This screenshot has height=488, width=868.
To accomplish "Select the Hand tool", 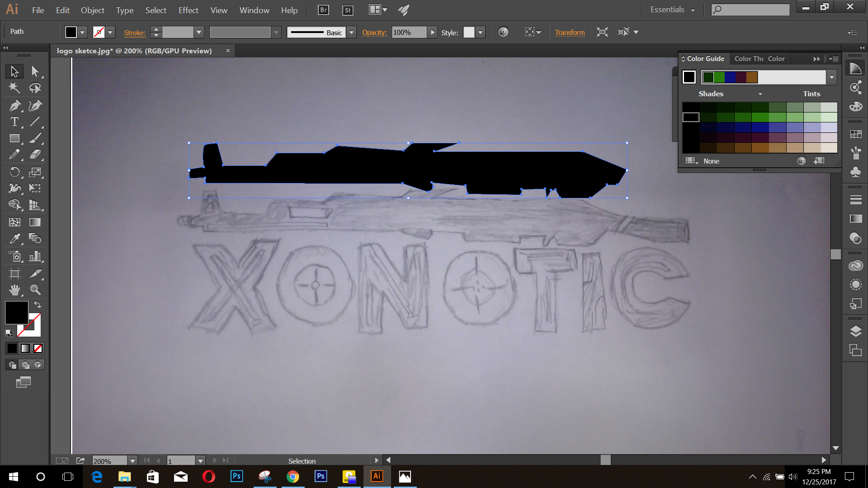I will point(14,290).
